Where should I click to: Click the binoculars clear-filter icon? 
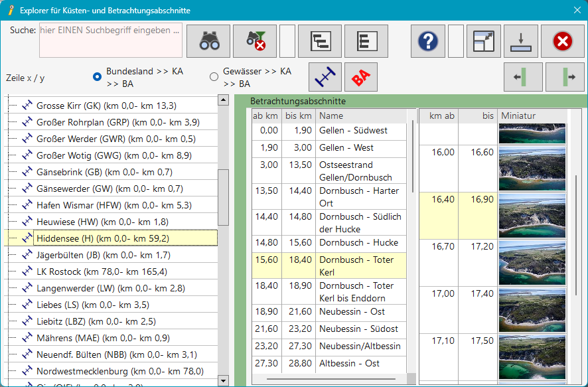[255, 42]
